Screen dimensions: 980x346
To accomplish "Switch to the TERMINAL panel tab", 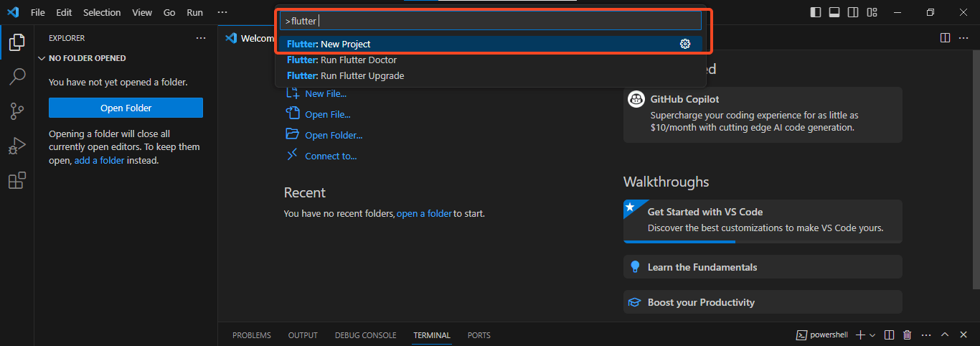I will [432, 335].
